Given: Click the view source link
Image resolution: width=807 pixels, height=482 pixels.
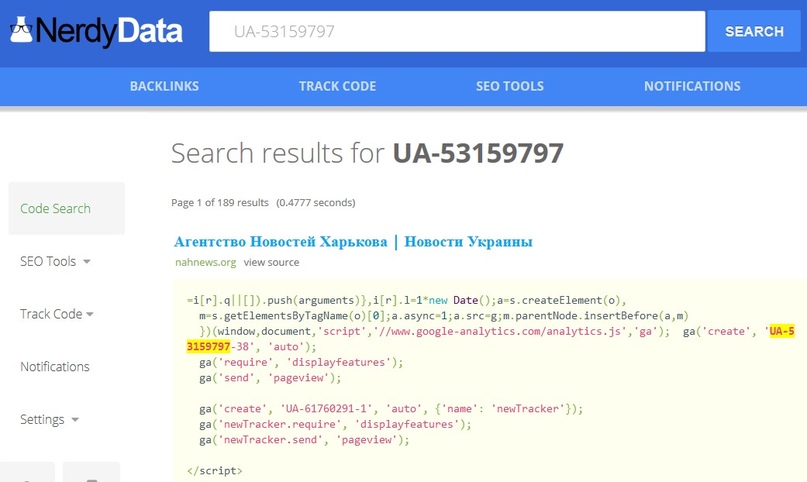Looking at the screenshot, I should point(271,262).
